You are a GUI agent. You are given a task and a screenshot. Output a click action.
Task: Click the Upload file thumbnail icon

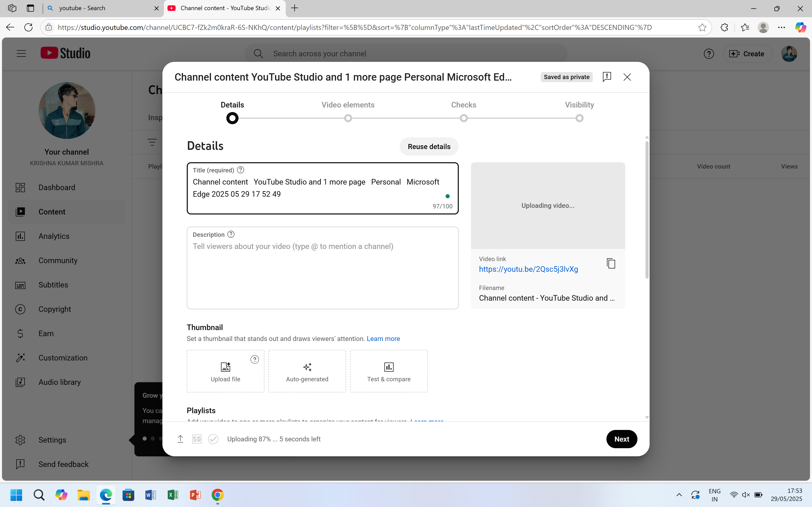[x=226, y=367]
